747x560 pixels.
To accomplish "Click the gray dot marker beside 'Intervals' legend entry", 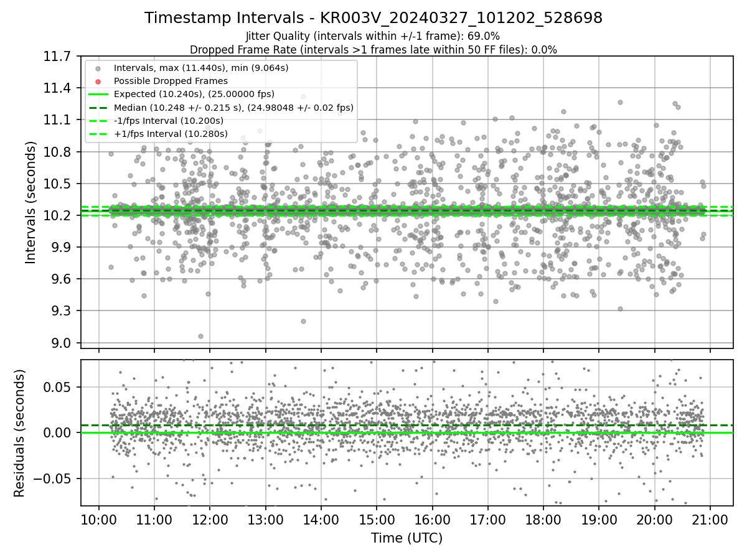I will (x=96, y=67).
